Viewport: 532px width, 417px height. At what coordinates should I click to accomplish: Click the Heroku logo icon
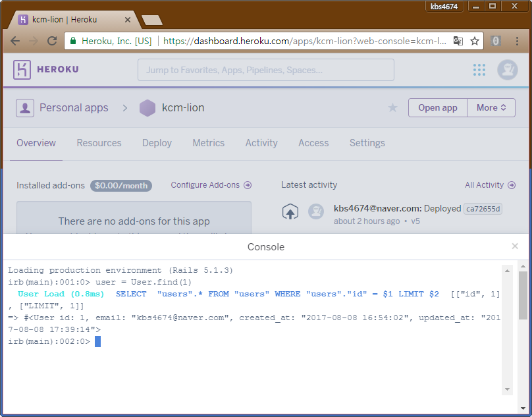22,70
